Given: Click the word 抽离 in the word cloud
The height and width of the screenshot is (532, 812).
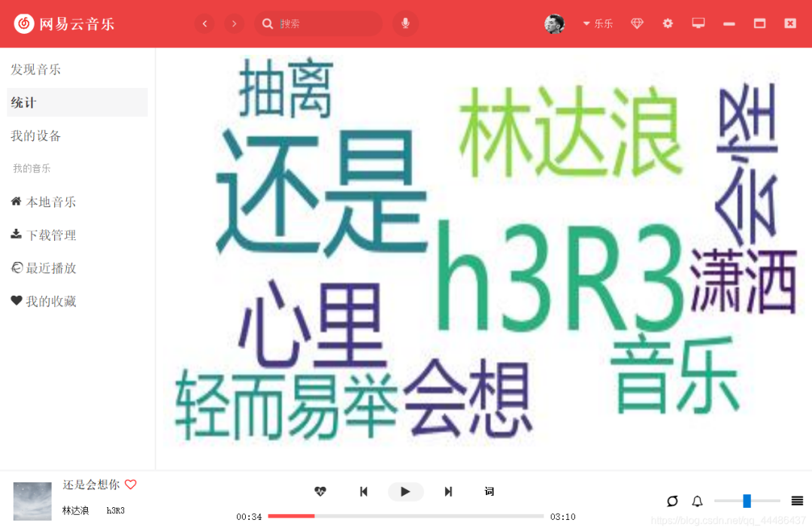Looking at the screenshot, I should coord(286,88).
